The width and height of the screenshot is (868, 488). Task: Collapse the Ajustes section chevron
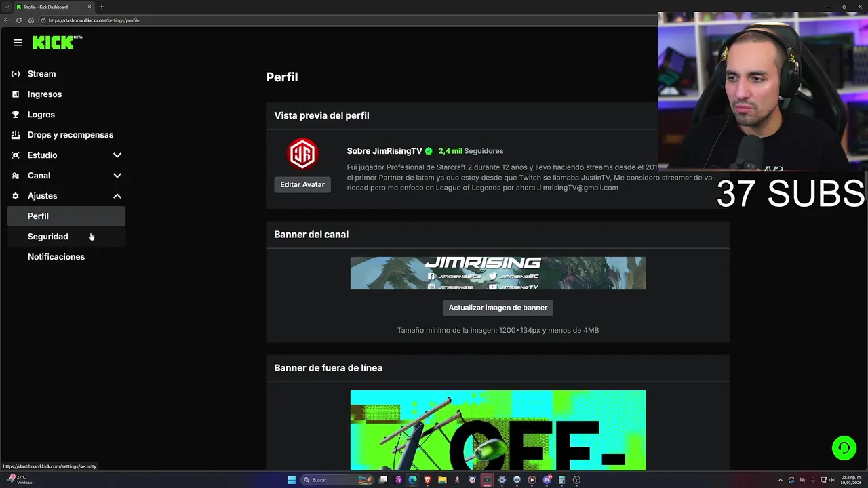117,196
